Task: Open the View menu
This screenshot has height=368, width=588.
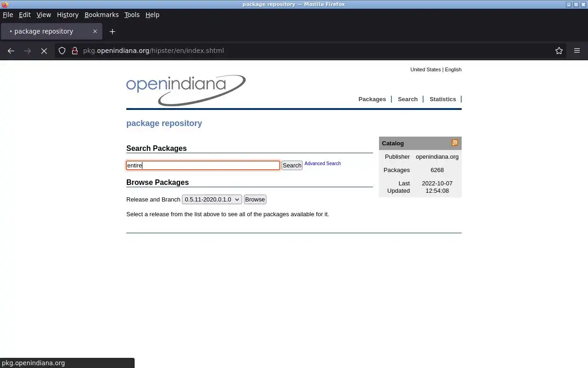Action: click(x=44, y=15)
